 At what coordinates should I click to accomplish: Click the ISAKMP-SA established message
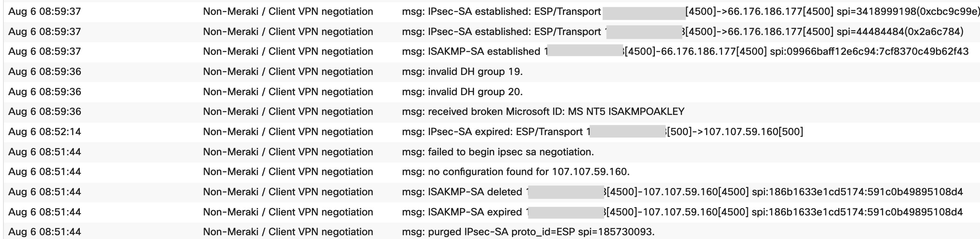[x=484, y=51]
